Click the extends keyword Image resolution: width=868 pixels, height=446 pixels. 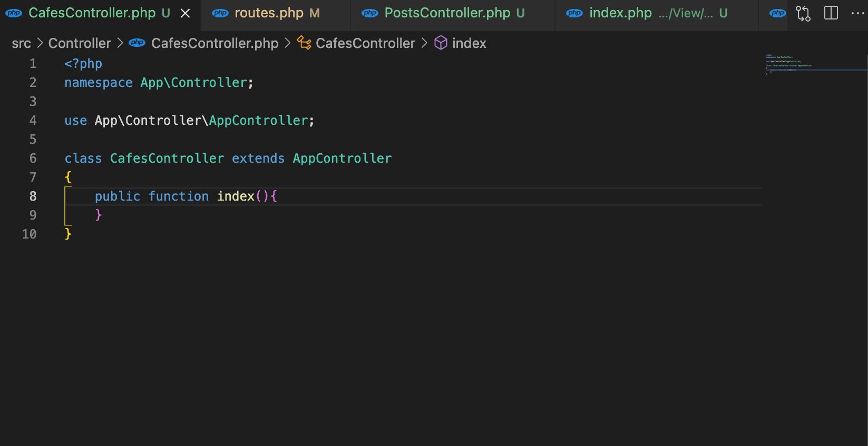coord(258,158)
